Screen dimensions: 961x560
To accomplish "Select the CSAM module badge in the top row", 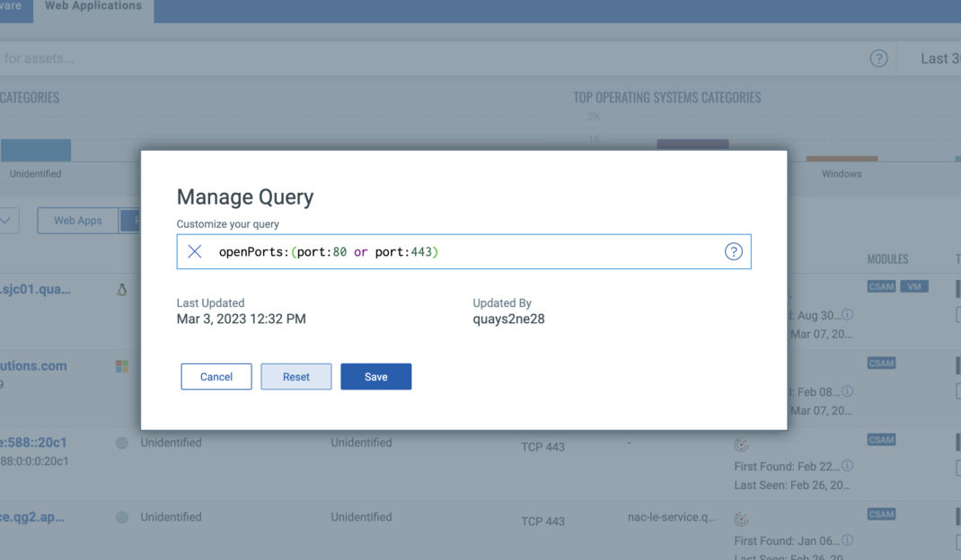I will point(881,286).
